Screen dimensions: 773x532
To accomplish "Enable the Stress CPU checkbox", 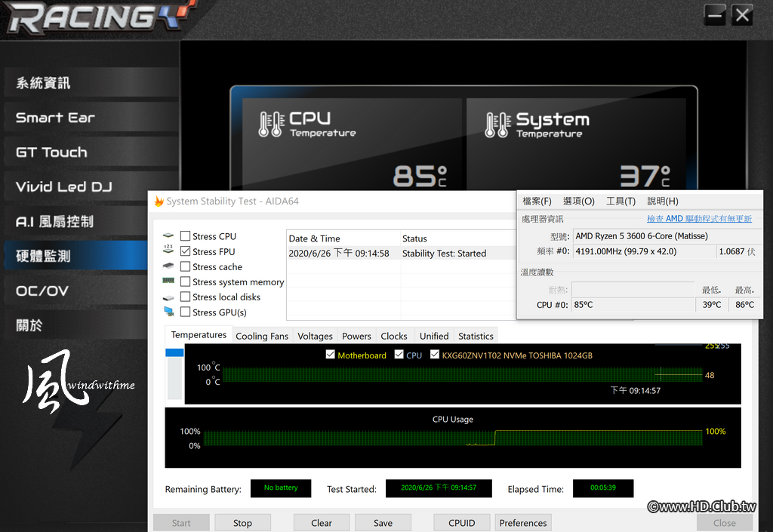I will point(186,236).
